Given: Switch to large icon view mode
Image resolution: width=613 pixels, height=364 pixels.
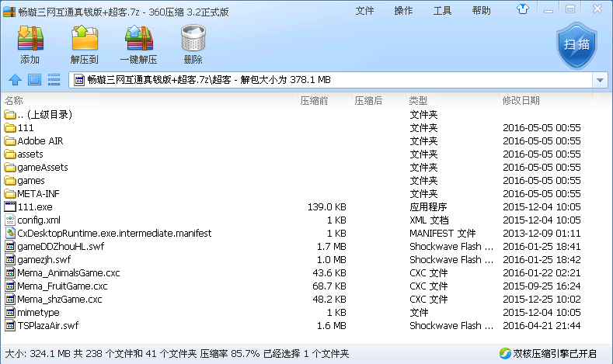Looking at the screenshot, I should tap(34, 80).
